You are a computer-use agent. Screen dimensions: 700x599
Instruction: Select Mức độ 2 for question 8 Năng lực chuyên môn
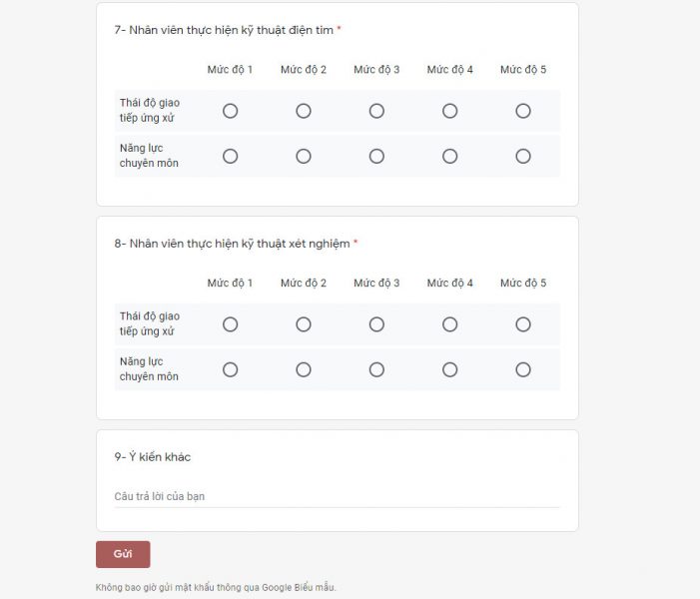pos(304,369)
